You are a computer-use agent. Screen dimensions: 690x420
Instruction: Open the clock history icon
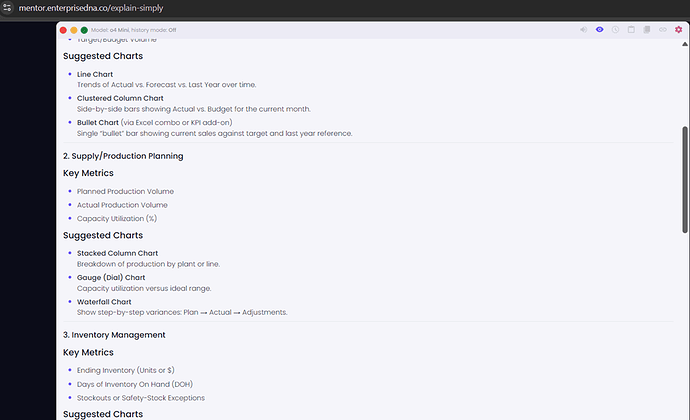tap(615, 30)
